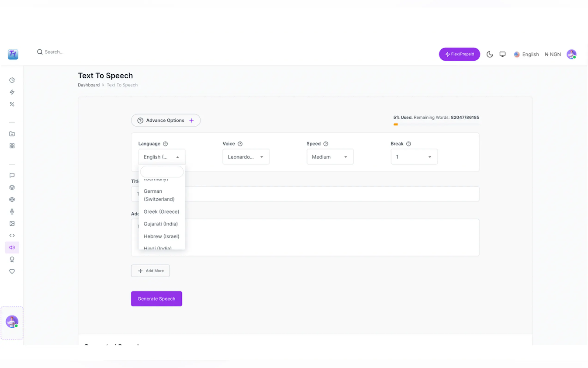Expand Advance Options plus toggle

pos(191,121)
